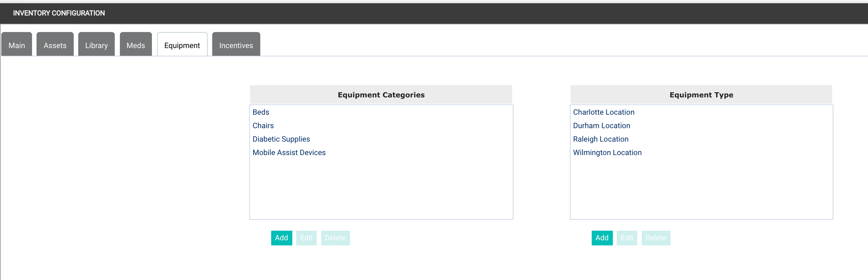The image size is (868, 280).
Task: Switch to the Main tab
Action: pyautogui.click(x=17, y=44)
